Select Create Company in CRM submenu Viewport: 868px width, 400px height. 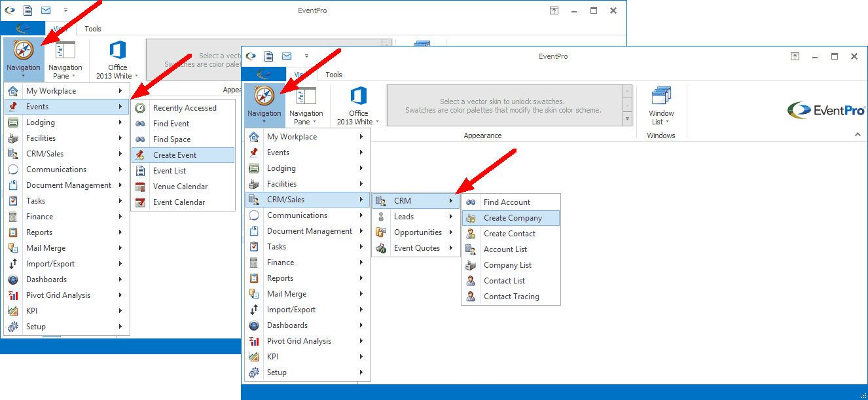coord(511,218)
